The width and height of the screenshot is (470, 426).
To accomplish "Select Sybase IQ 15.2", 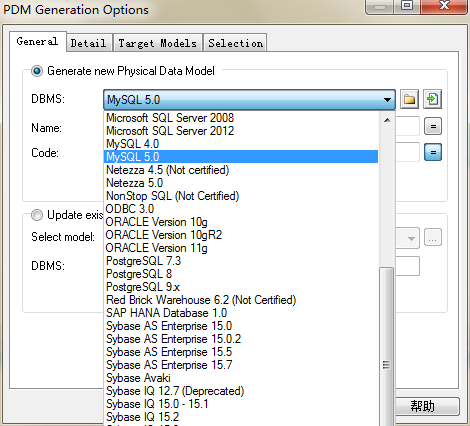I will click(x=241, y=417).
